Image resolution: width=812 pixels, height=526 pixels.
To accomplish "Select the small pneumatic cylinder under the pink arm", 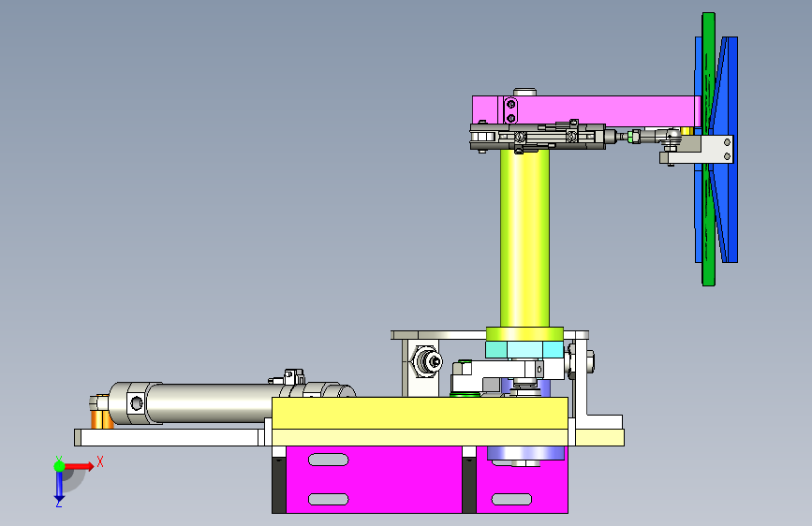I will [x=539, y=138].
